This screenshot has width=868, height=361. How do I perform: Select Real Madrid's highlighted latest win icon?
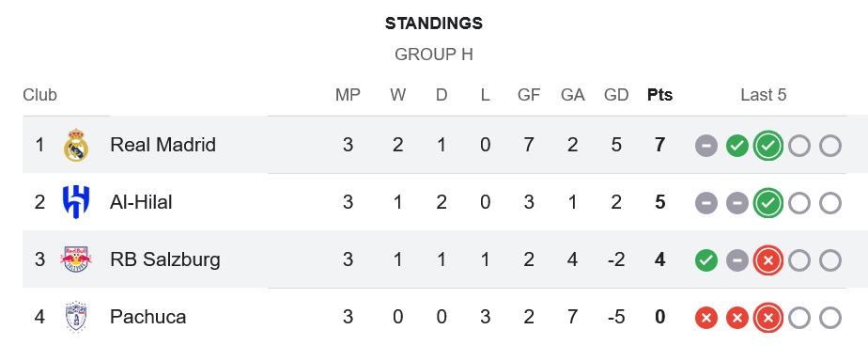pyautogui.click(x=768, y=146)
